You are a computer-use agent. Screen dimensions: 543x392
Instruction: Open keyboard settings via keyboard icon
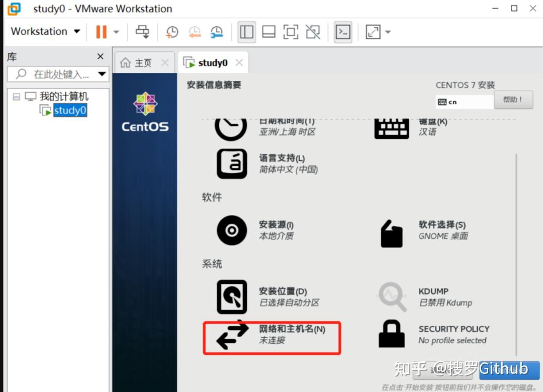[x=391, y=129]
